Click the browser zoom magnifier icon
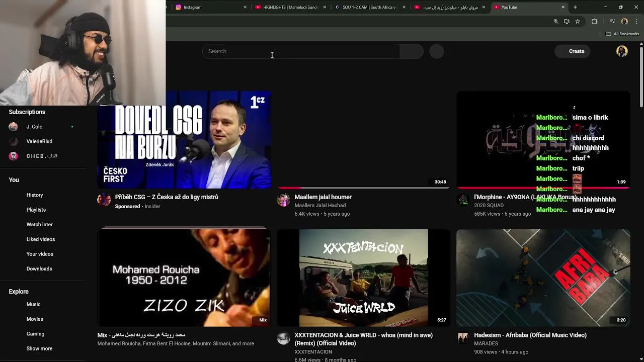644x362 pixels. 555,21
